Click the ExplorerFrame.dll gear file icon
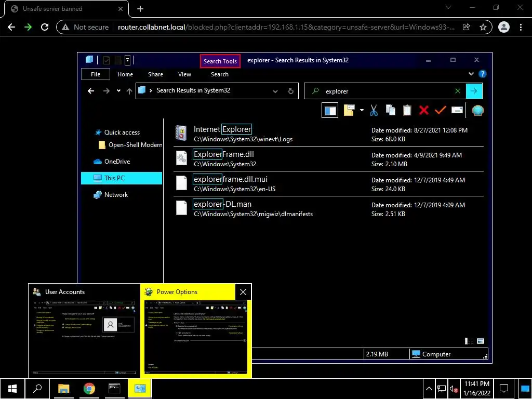532x399 pixels. point(181,158)
